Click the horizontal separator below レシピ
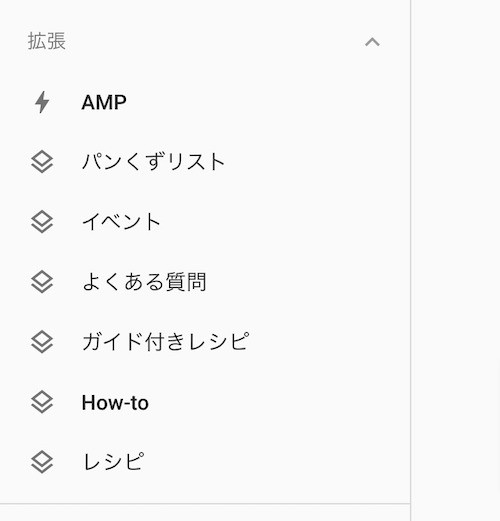 click(205, 504)
